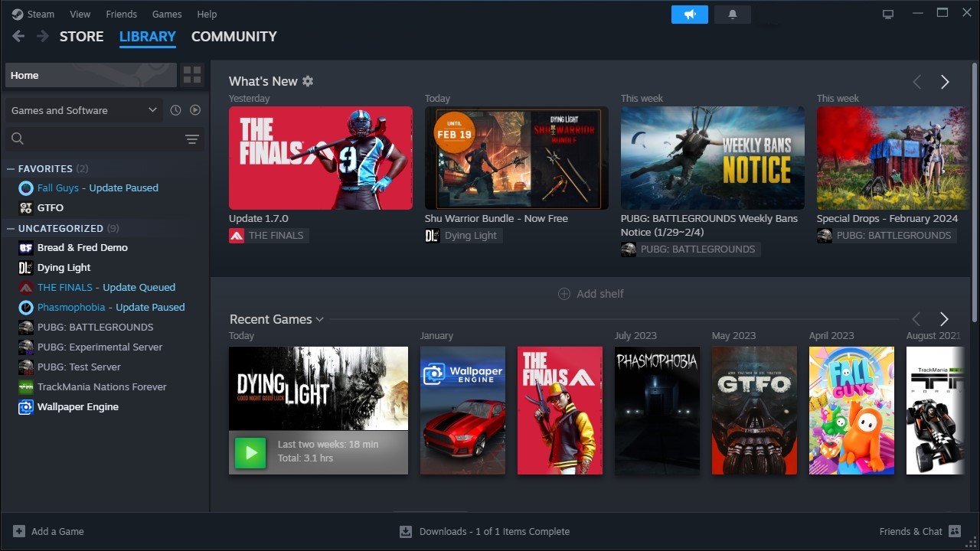Enter Big Picture mode with monitor icon
The image size is (980, 551).
click(x=887, y=13)
